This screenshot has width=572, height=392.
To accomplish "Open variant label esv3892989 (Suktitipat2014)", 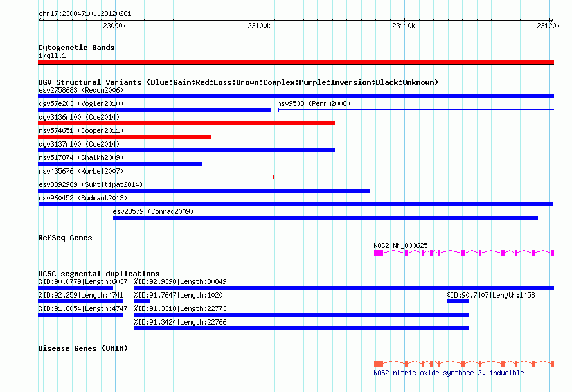I will coord(91,184).
